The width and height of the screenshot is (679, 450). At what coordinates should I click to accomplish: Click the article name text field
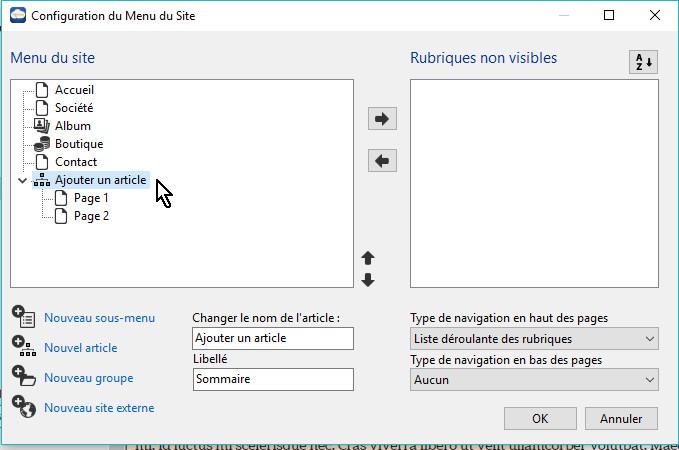pos(272,338)
